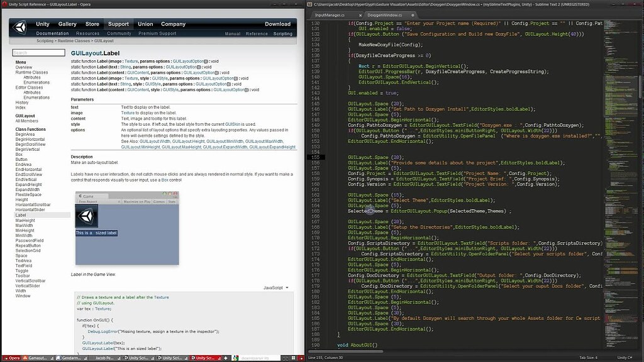644x362 pixels.
Task: Click the gear icon on the DoxygenWindow.cs tab
Action: pos(413,14)
